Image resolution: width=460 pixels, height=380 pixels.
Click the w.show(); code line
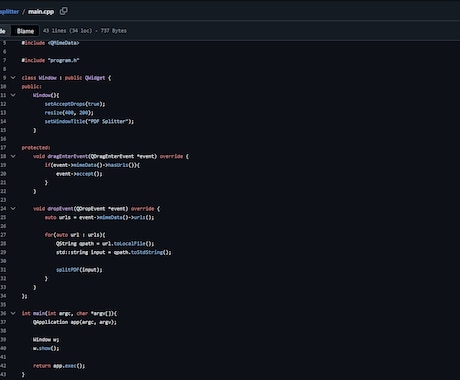[x=46, y=348]
